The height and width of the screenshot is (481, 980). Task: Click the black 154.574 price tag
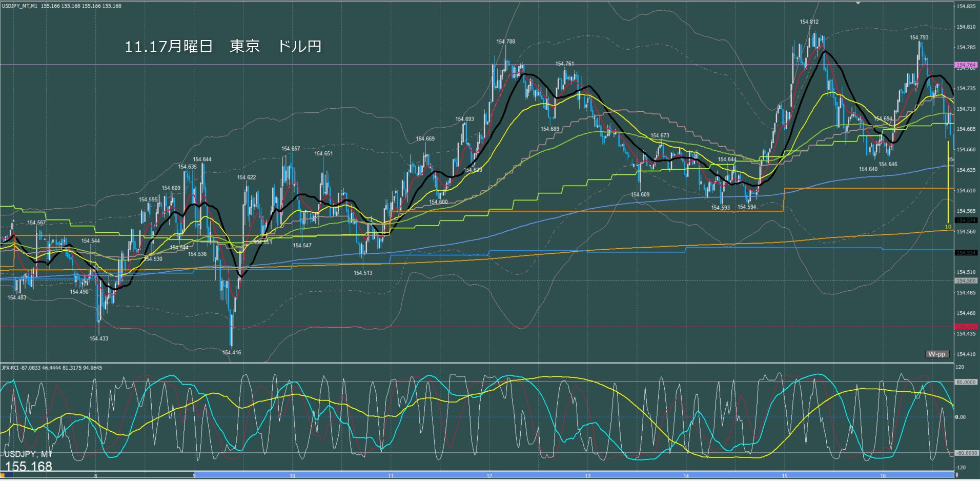[966, 221]
